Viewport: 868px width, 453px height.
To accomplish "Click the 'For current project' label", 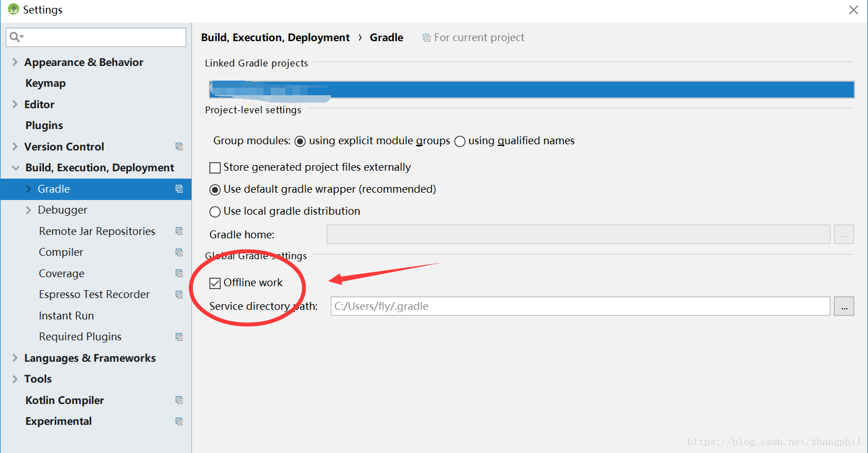I will point(479,37).
